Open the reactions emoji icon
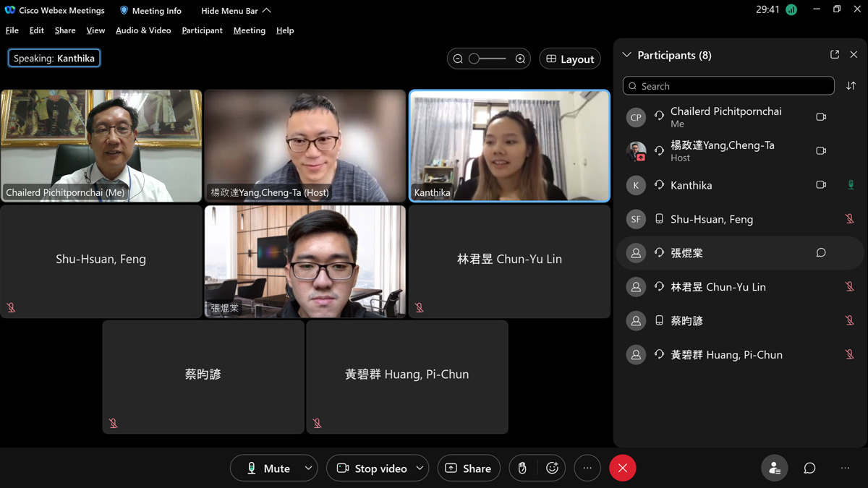 (553, 468)
